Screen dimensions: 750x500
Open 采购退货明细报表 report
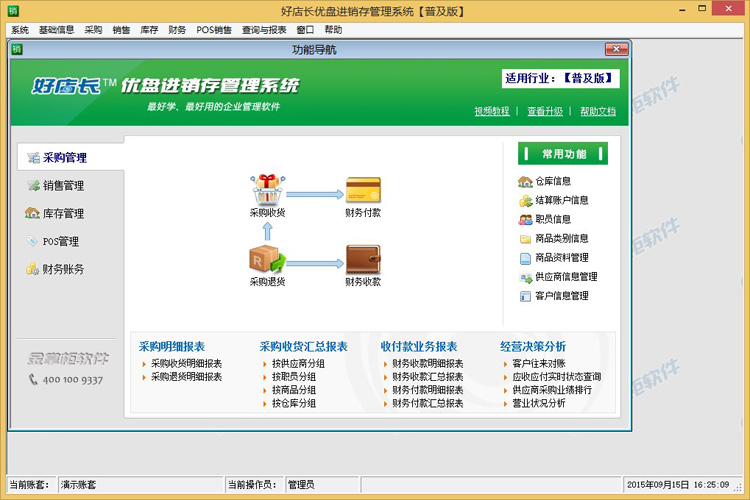(187, 377)
